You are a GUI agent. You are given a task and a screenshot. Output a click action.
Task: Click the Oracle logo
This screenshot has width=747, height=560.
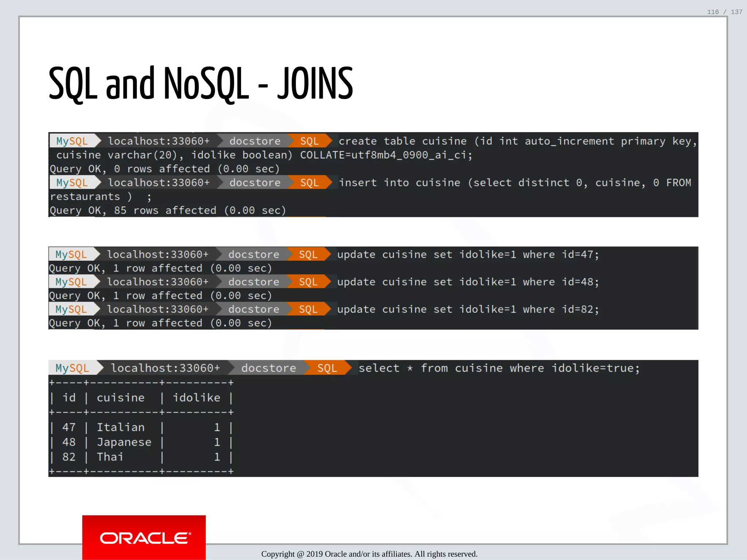(144, 537)
